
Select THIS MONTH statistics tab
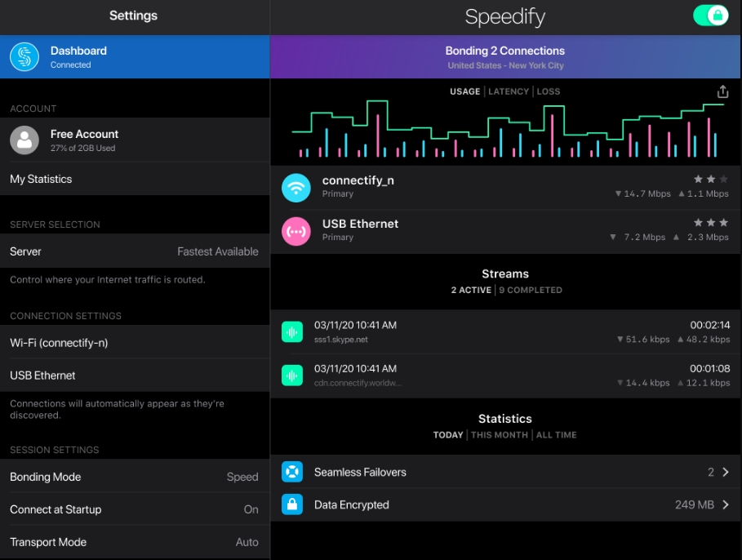[x=500, y=434]
